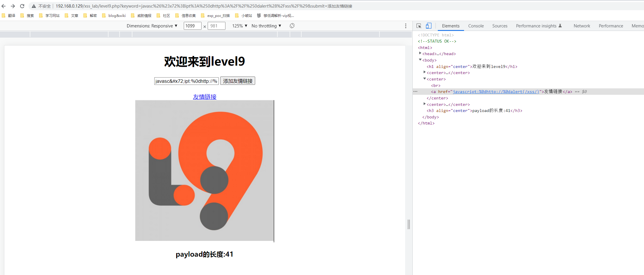Reload the page with refresh icon
Viewport: 644px width, 275px height.
tap(22, 6)
